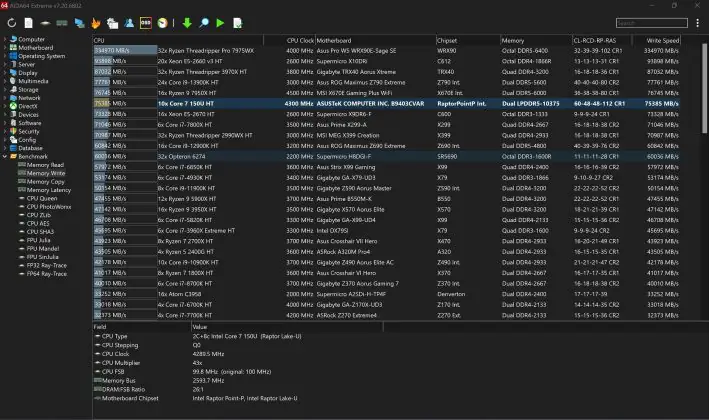The width and height of the screenshot is (709, 420).
Task: Click the report with checkmark icon
Action: tap(237, 23)
